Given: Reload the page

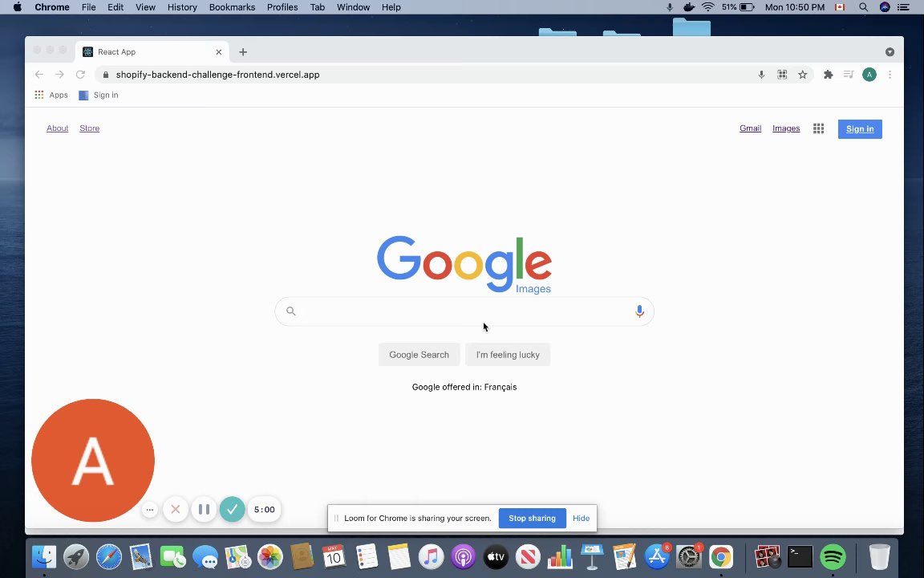Looking at the screenshot, I should pos(80,75).
